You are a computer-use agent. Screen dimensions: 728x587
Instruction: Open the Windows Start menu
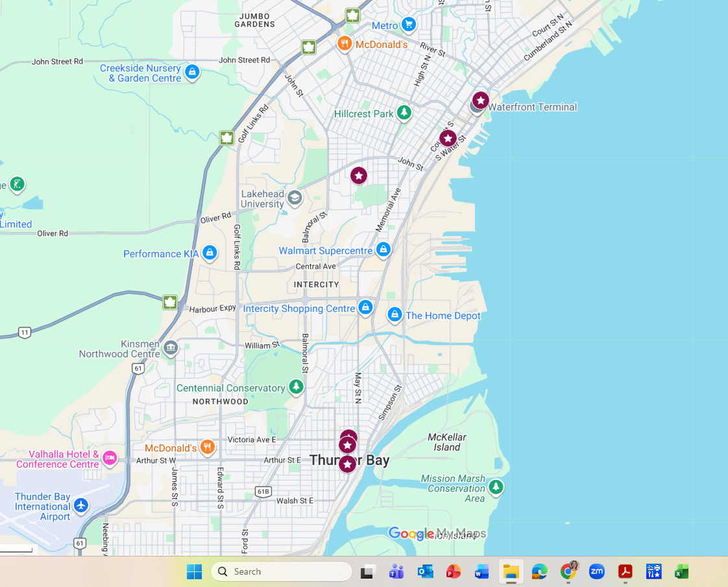pos(194,571)
